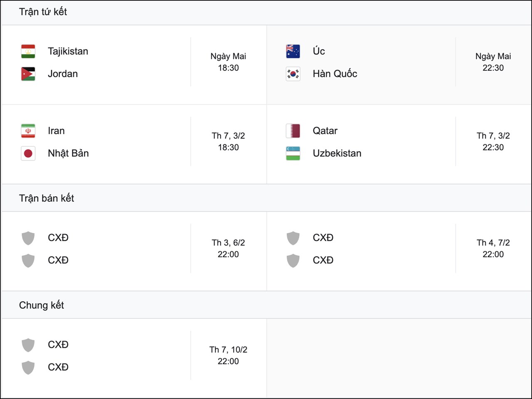Click the Qatar match date Th 7, 3/2 22:30

(x=493, y=141)
